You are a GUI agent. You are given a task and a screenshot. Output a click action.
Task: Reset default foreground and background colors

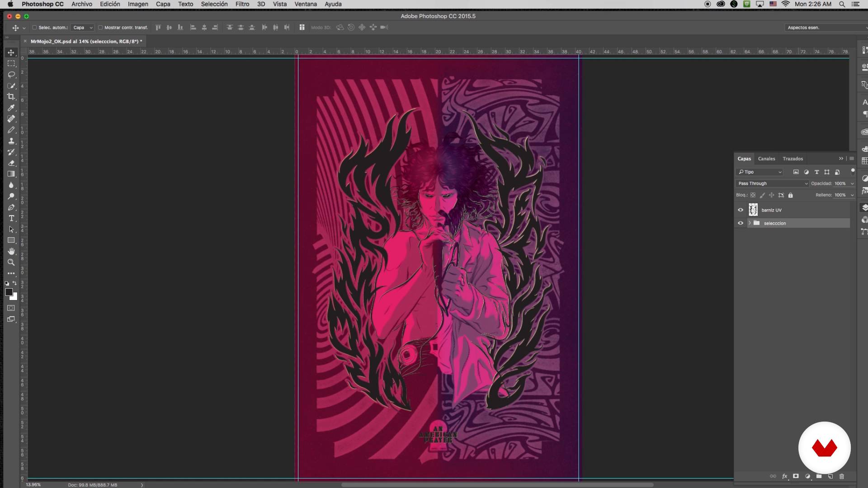pyautogui.click(x=7, y=283)
